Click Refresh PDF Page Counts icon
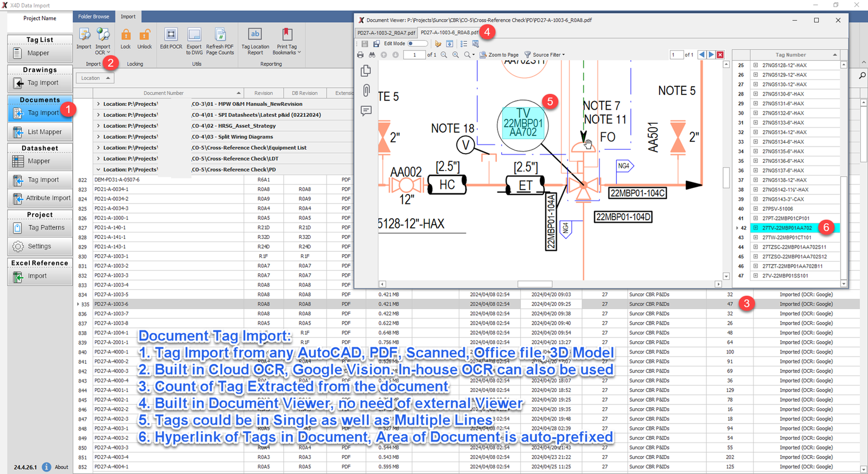 coord(220,41)
